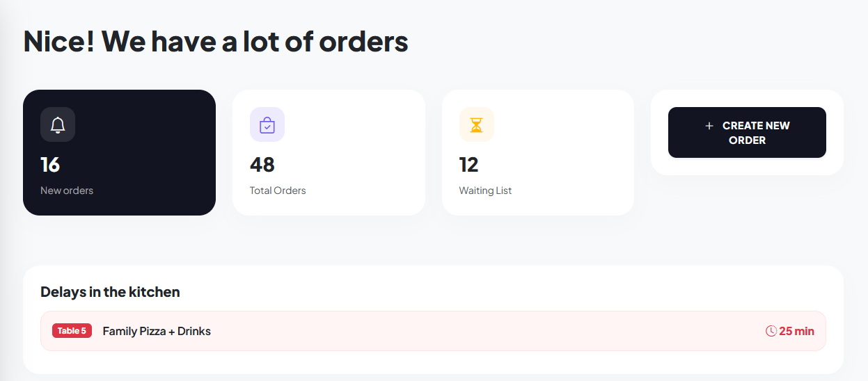Click the Waiting List label
868x381 pixels.
tap(485, 190)
